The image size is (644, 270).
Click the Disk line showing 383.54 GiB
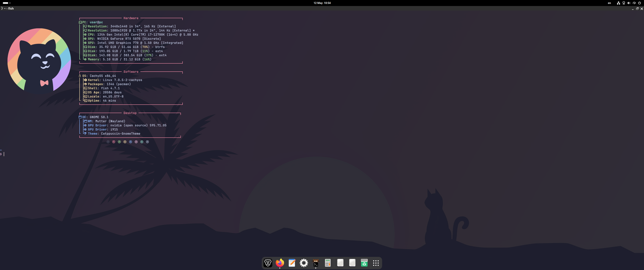(x=125, y=55)
